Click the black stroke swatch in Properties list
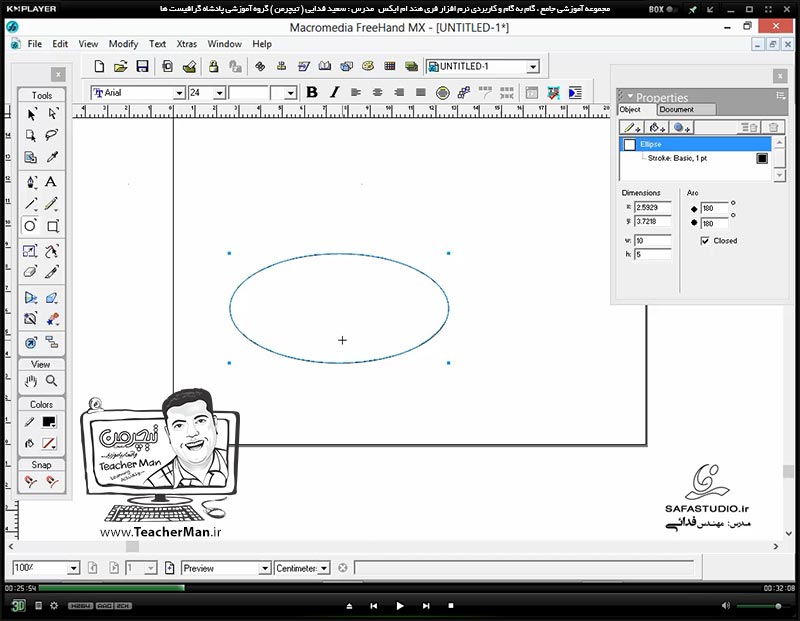This screenshot has height=621, width=800. click(762, 158)
